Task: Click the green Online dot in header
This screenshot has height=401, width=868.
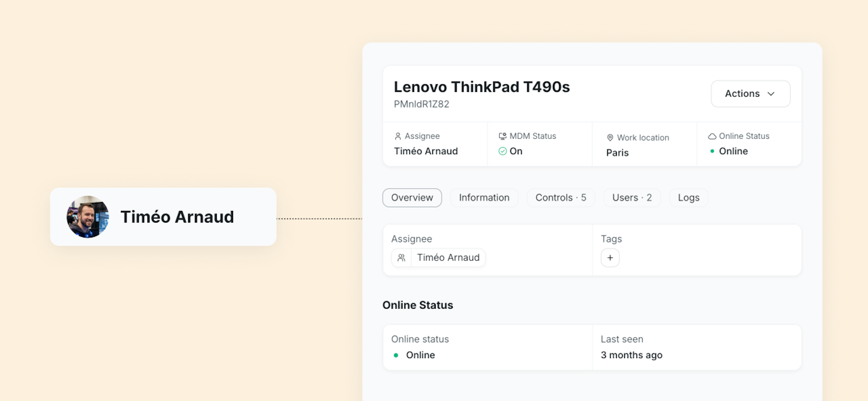Action: pos(712,151)
